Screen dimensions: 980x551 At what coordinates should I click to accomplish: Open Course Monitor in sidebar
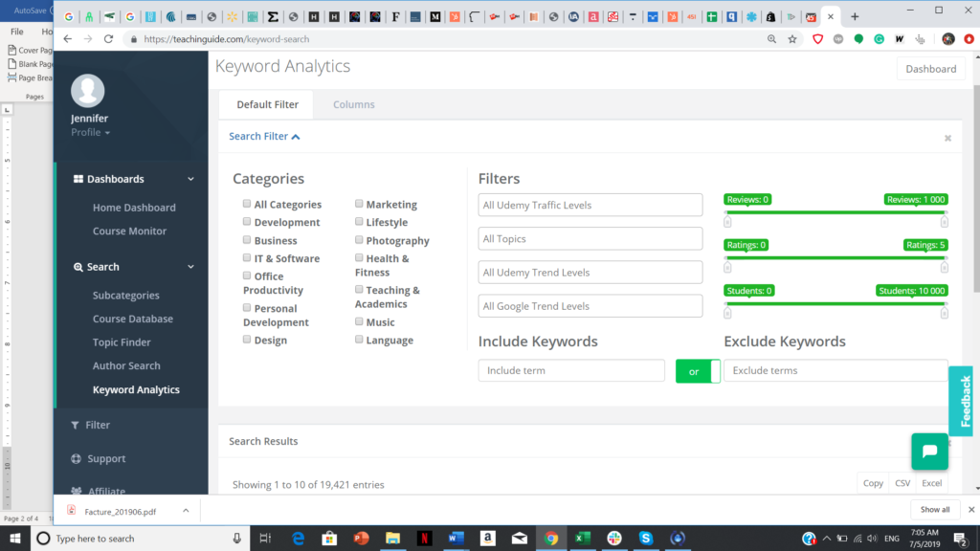pyautogui.click(x=129, y=231)
